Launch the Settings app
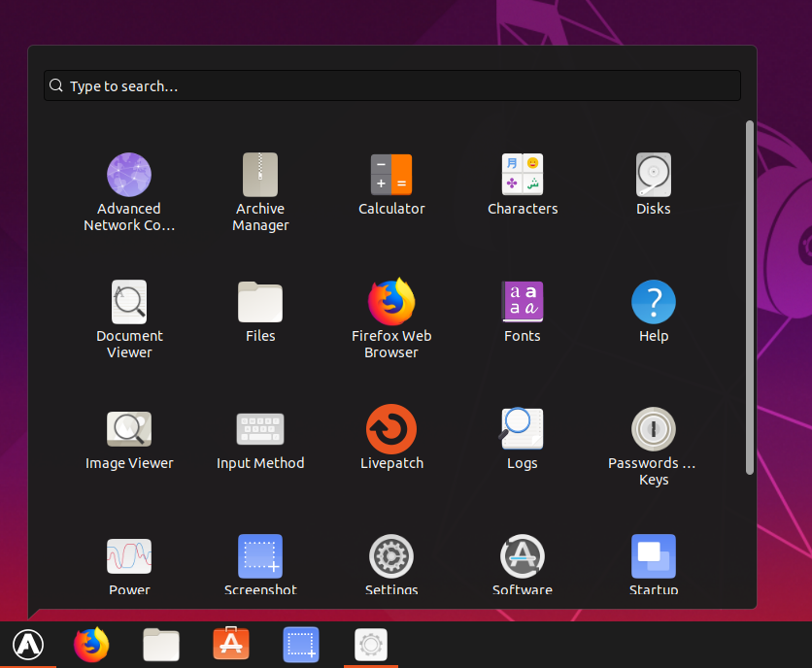The height and width of the screenshot is (668, 812). pos(391,555)
